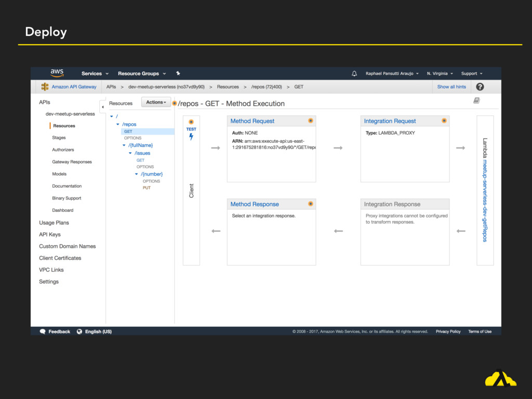The image size is (532, 399).
Task: Select Stages in the left sidebar
Action: 59,138
